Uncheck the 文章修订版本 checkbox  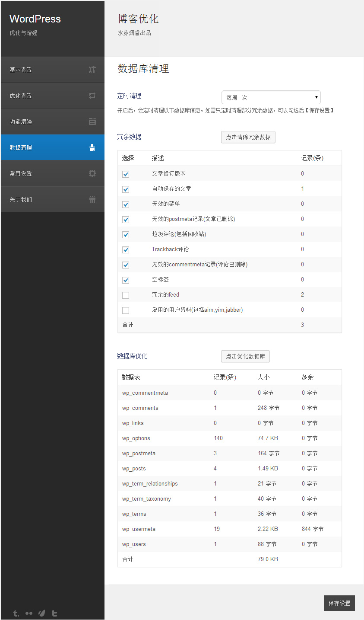click(x=126, y=174)
